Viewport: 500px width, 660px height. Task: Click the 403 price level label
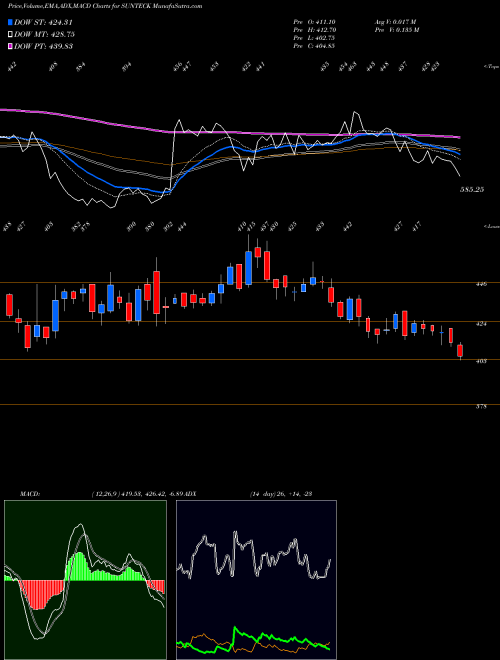481,361
